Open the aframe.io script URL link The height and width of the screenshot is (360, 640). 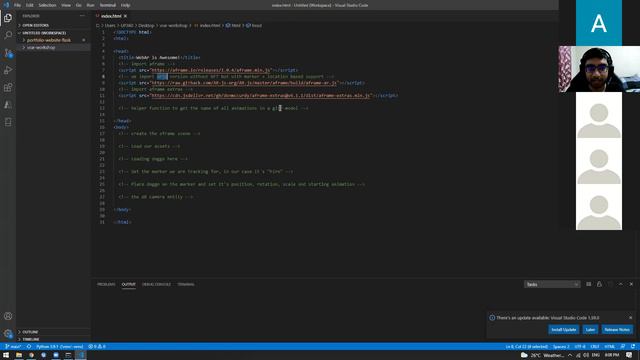[211, 70]
